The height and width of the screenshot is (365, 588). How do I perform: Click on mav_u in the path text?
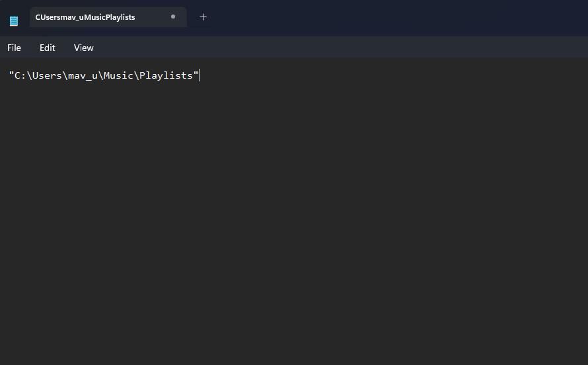(x=83, y=76)
